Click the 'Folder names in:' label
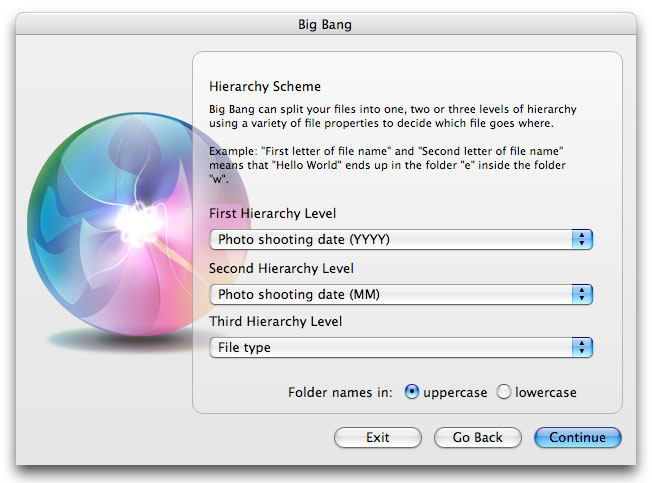This screenshot has width=652, height=483. (x=340, y=392)
